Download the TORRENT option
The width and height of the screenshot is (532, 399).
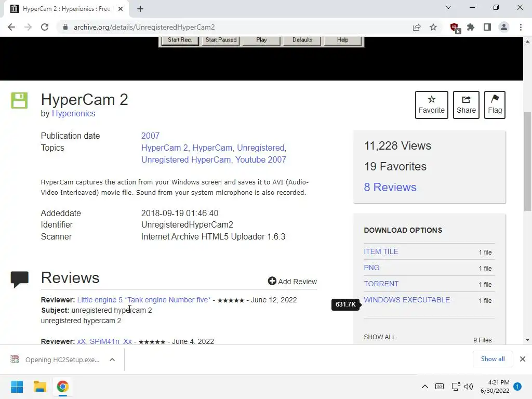tap(381, 284)
